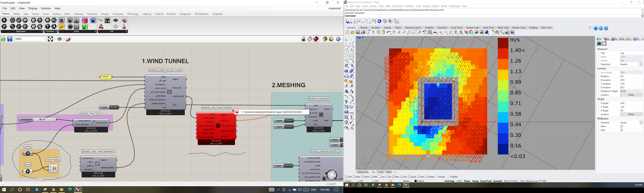644x193 pixels.
Task: Expand the Top viewport title menu arrow
Action: pyautogui.click(x=363, y=38)
